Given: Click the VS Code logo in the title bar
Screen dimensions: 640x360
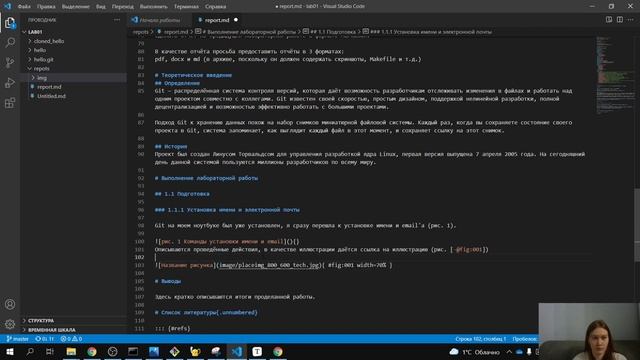Looking at the screenshot, I should tap(7, 6).
